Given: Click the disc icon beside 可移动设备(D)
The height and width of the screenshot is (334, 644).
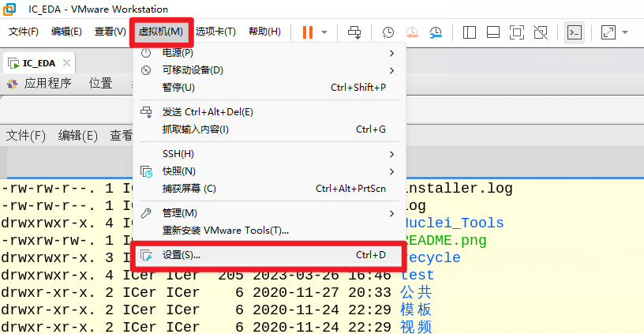Looking at the screenshot, I should tap(146, 70).
